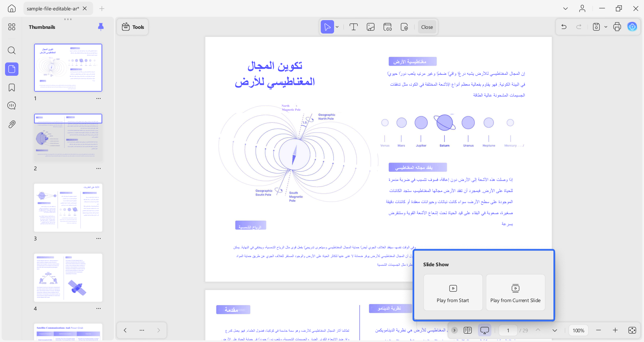Open the page display reading mode icon
The image size is (644, 342).
point(468,330)
